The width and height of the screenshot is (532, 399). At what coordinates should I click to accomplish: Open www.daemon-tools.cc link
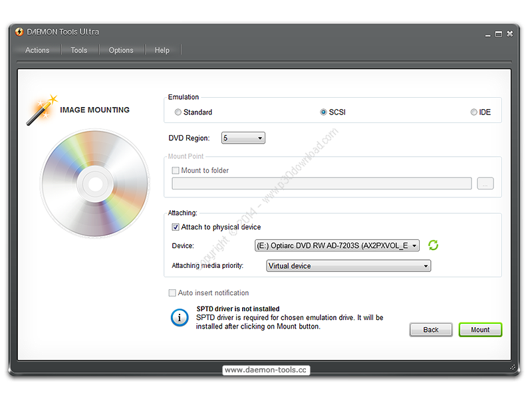point(265,370)
